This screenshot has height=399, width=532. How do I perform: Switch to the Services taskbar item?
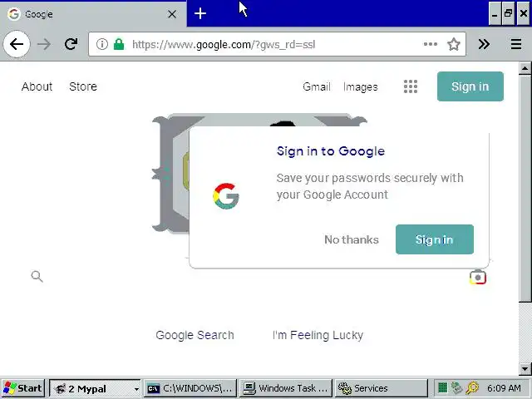(382, 388)
